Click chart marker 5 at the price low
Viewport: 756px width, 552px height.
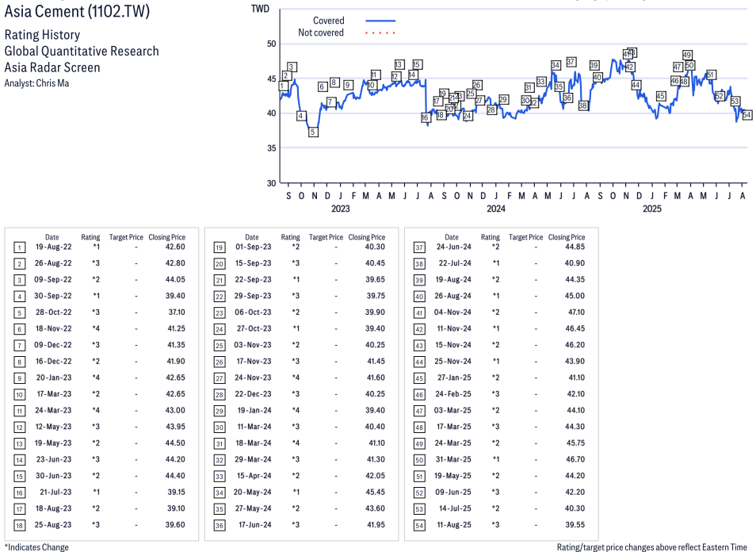pyautogui.click(x=313, y=132)
